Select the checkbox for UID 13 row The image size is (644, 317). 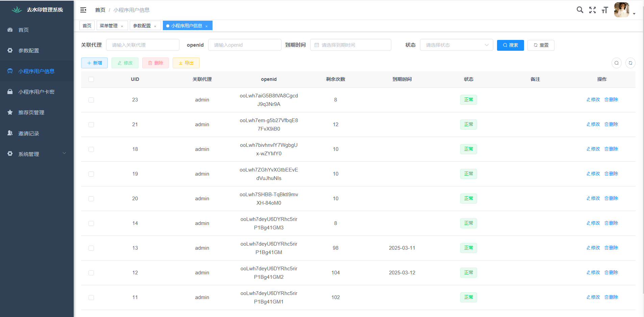pos(91,248)
